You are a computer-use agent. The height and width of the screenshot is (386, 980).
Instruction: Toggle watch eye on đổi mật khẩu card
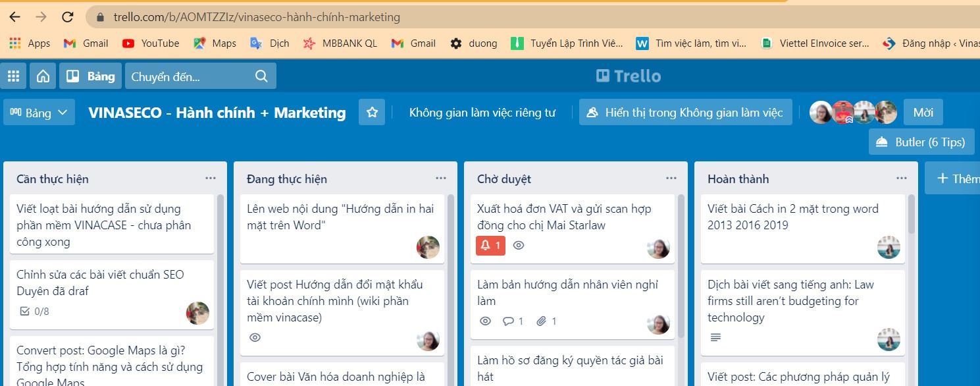(255, 337)
